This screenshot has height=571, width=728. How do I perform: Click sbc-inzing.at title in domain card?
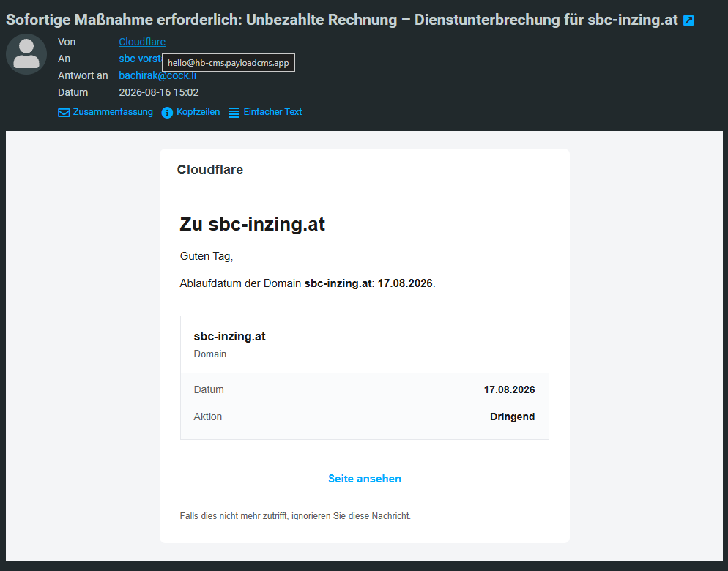coord(229,337)
